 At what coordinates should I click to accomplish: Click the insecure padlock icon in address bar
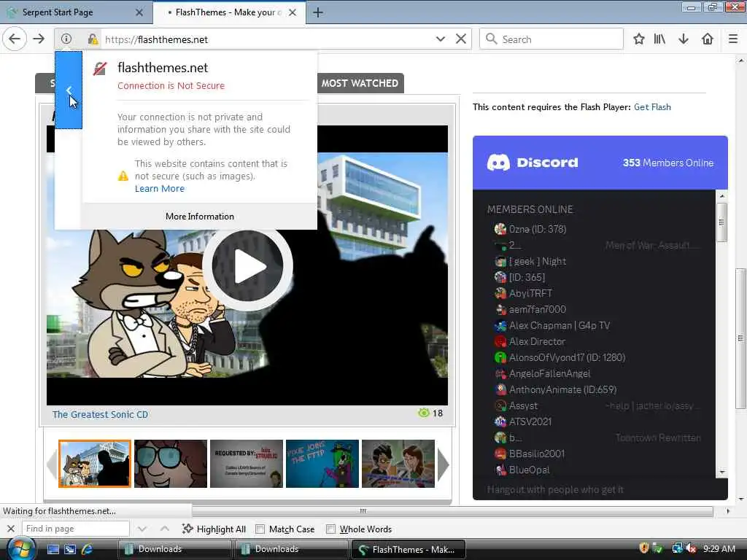tap(93, 39)
